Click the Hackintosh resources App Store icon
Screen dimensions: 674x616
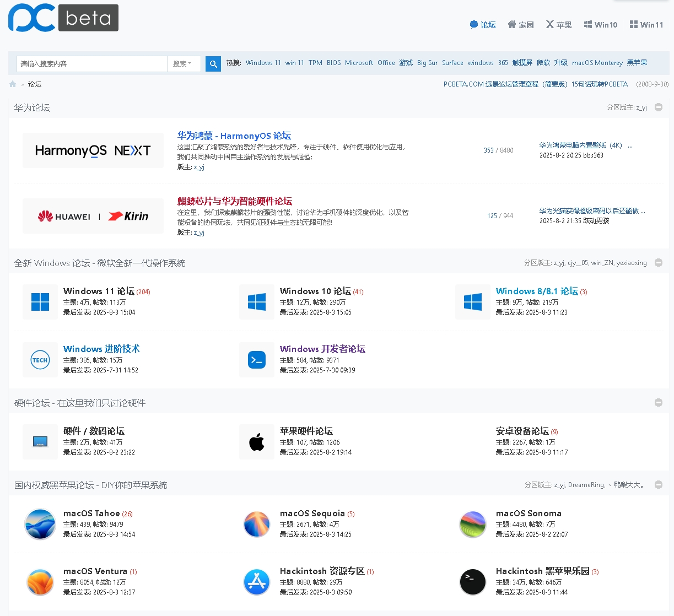[257, 582]
